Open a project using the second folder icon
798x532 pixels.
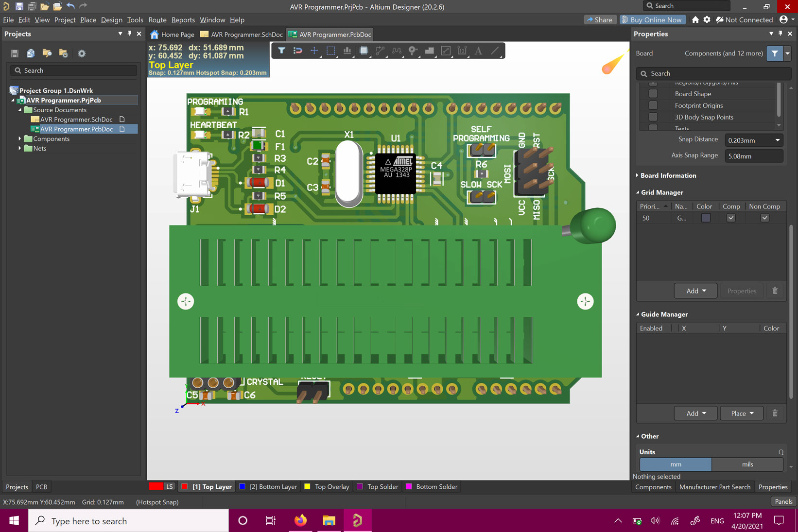pyautogui.click(x=57, y=6)
